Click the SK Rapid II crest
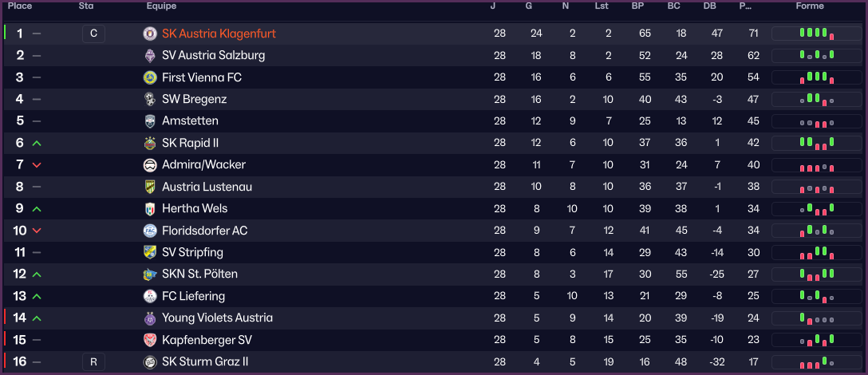 (150, 143)
